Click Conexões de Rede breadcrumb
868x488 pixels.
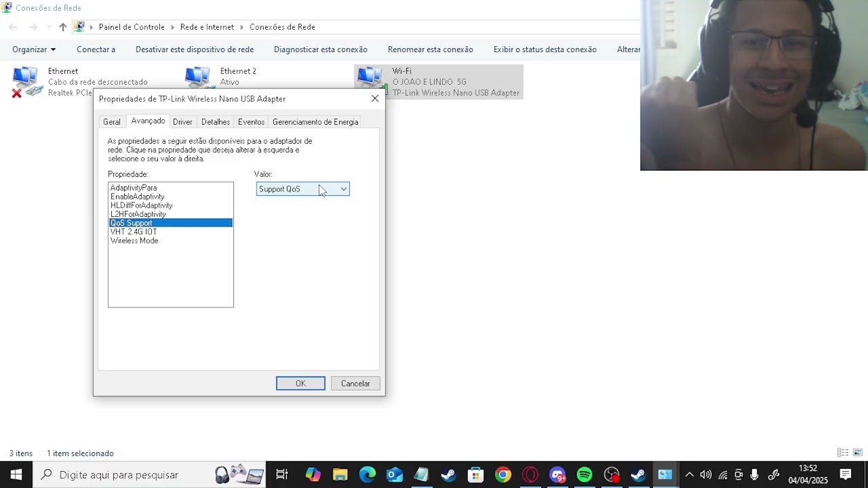(x=282, y=27)
